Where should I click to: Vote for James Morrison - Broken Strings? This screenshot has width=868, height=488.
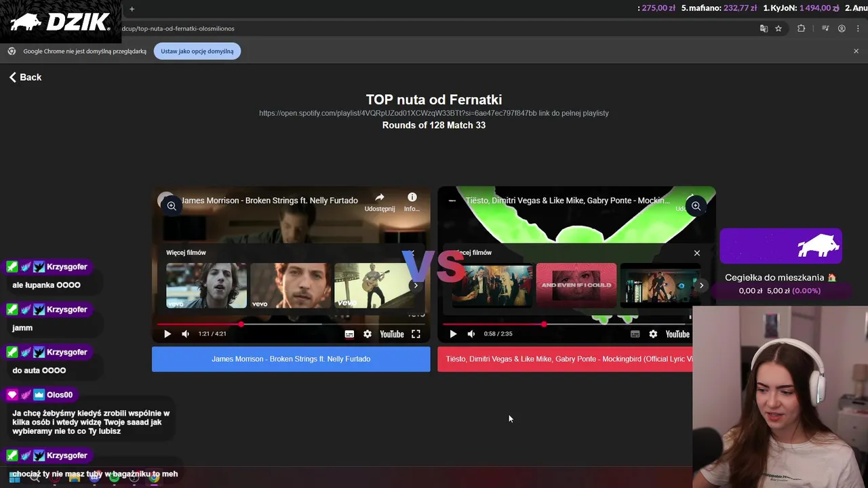coord(291,359)
